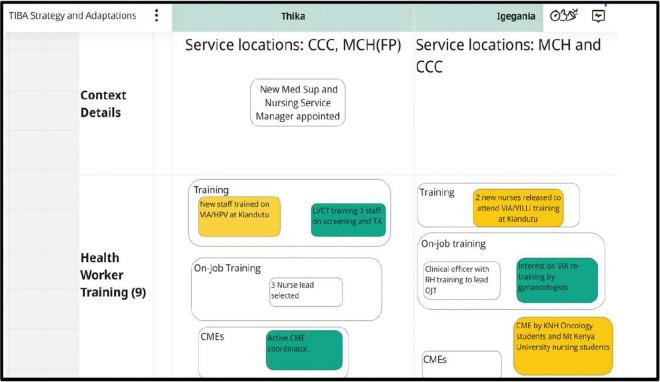Select yellow CME by KNH Oncology note
The height and width of the screenshot is (382, 660).
click(x=563, y=346)
